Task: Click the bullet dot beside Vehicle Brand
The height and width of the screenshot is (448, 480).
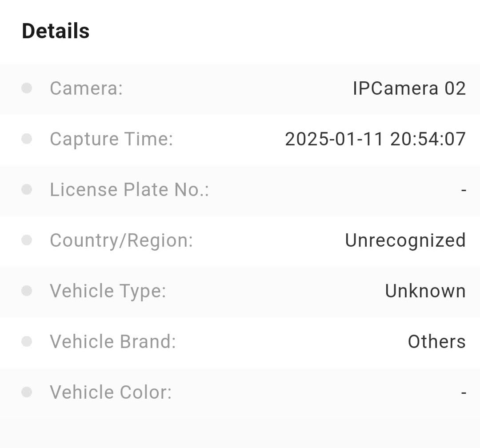Action: [27, 341]
